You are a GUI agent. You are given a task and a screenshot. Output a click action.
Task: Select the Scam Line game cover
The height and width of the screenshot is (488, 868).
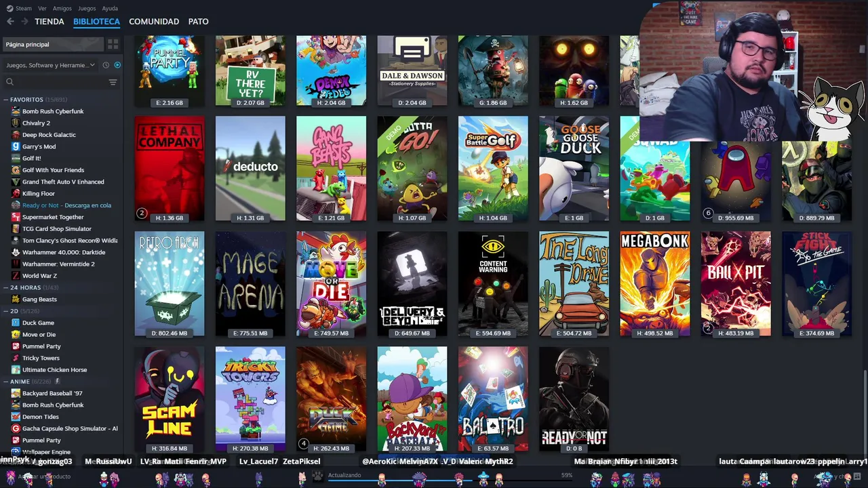[169, 399]
